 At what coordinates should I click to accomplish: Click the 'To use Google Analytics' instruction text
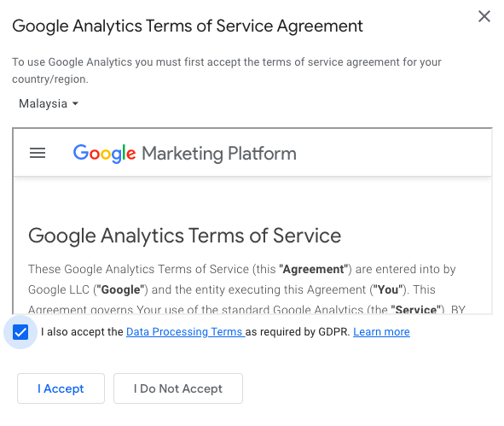tap(227, 70)
